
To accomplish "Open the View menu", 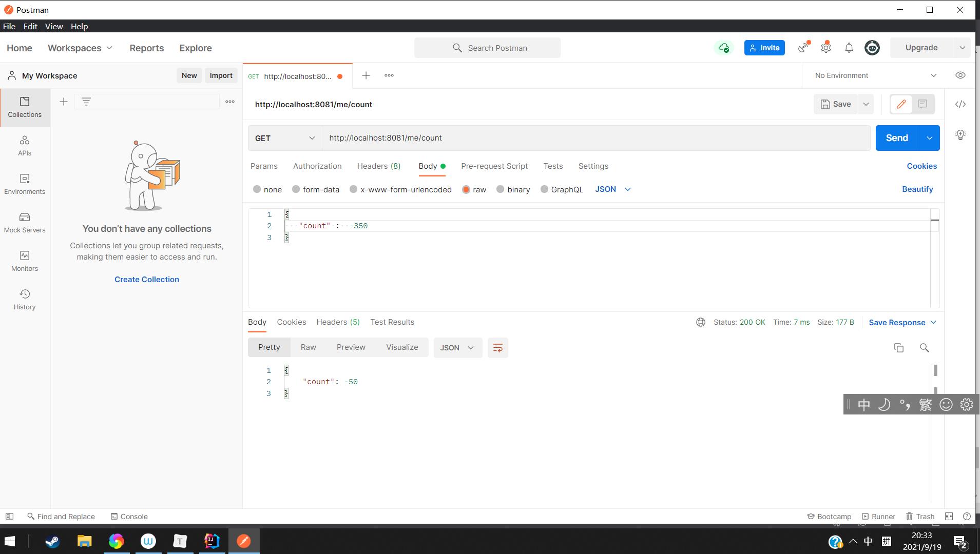I will pyautogui.click(x=54, y=26).
